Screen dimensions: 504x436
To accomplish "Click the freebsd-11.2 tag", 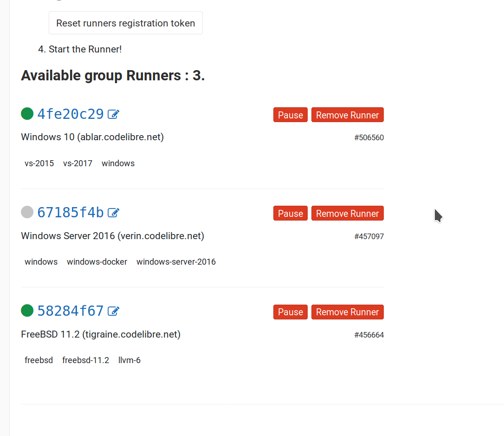I will click(x=85, y=360).
